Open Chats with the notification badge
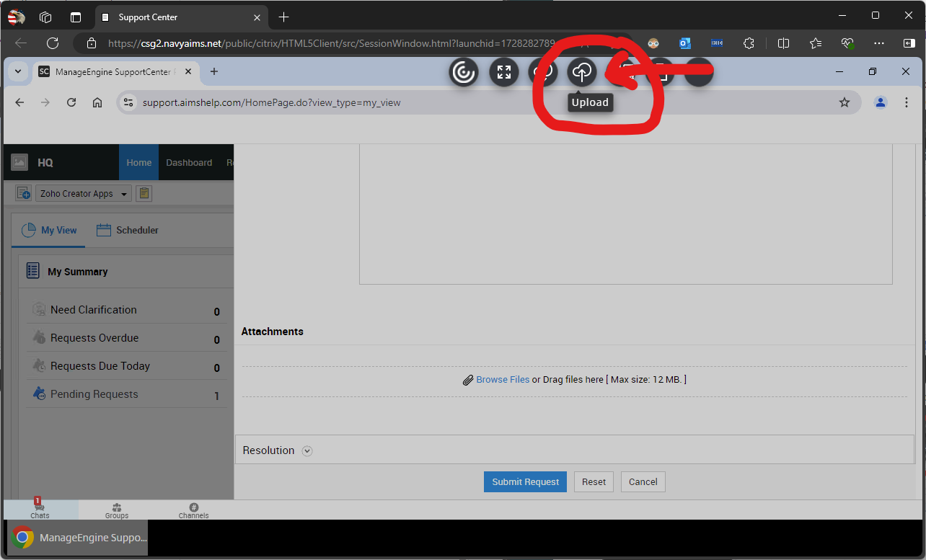The image size is (926, 560). [x=40, y=510]
